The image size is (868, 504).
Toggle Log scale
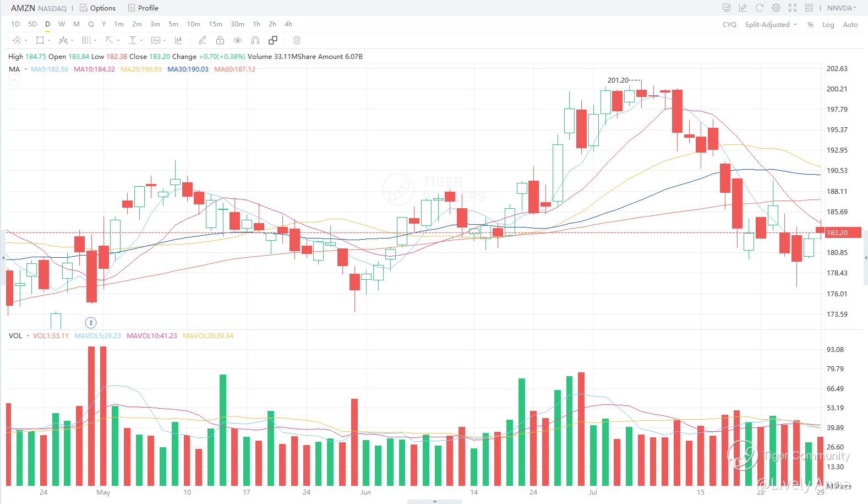tap(828, 24)
